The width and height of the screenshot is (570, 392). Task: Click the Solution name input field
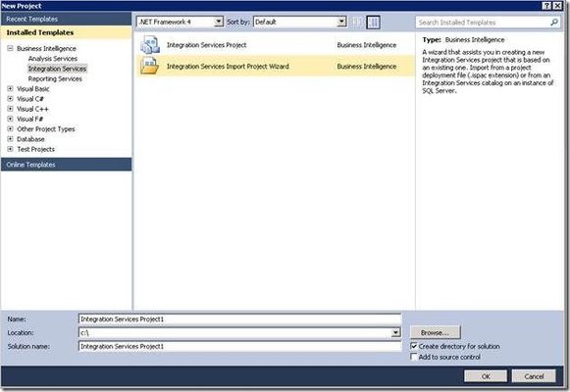click(x=239, y=346)
